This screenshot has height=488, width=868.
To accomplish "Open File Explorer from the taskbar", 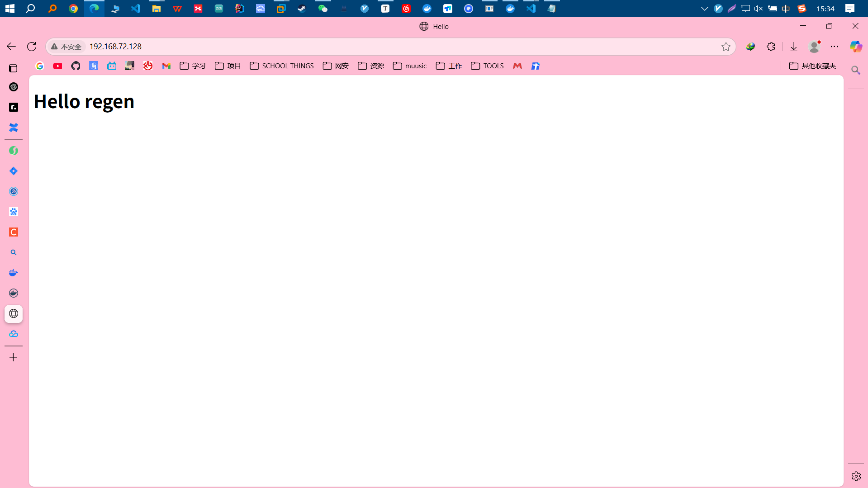I will (x=157, y=9).
